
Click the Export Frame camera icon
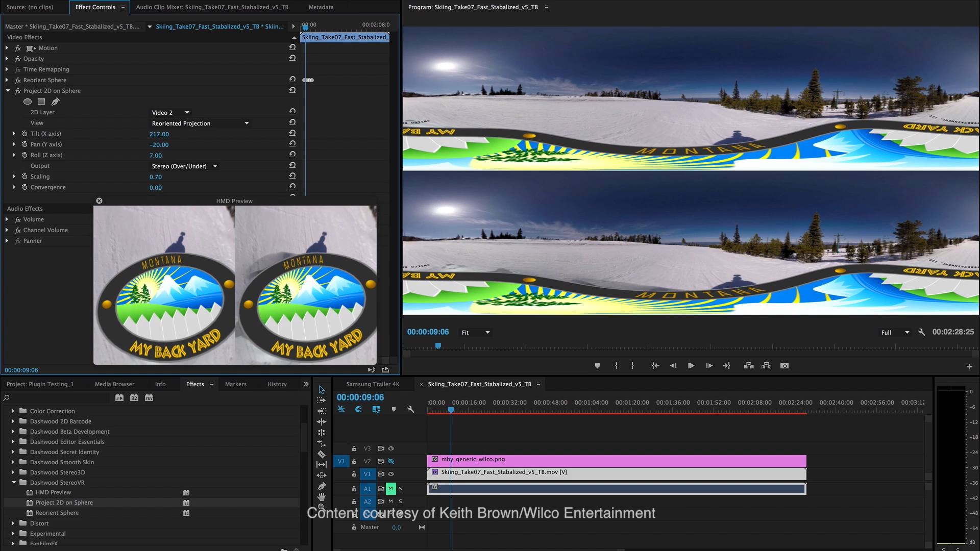click(x=785, y=366)
